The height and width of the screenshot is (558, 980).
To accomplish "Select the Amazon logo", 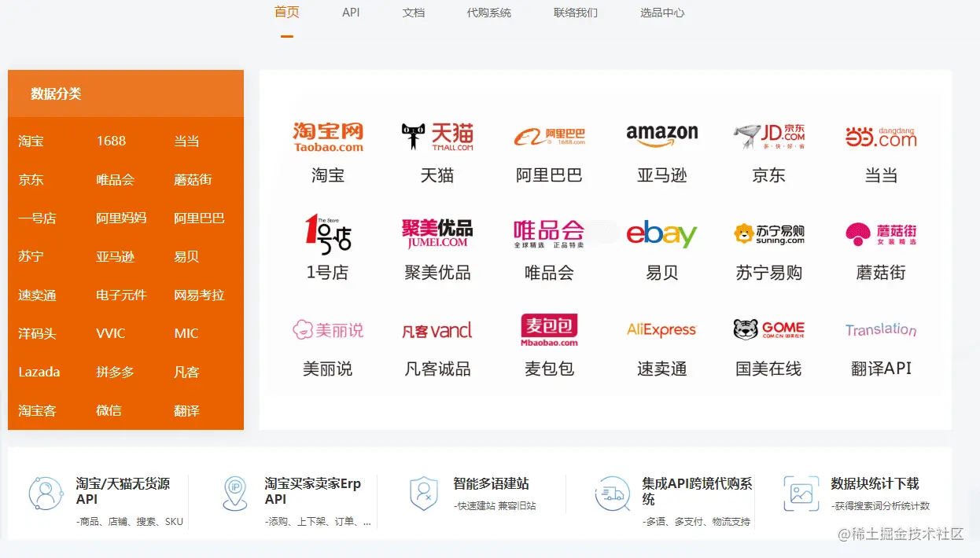I will coord(661,136).
